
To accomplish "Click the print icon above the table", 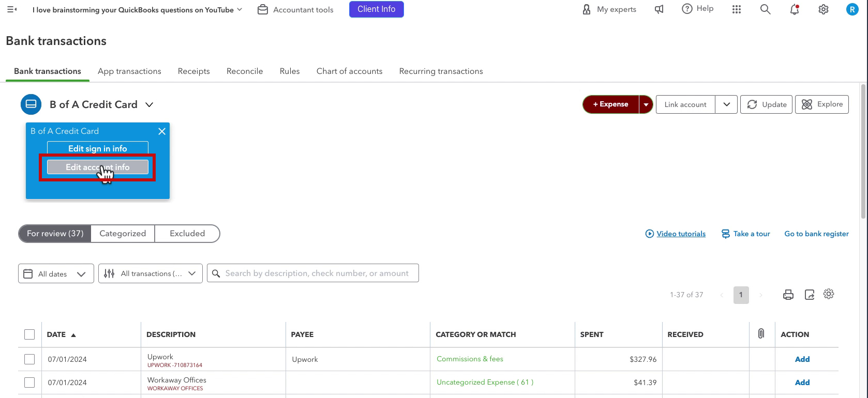I will [788, 295].
